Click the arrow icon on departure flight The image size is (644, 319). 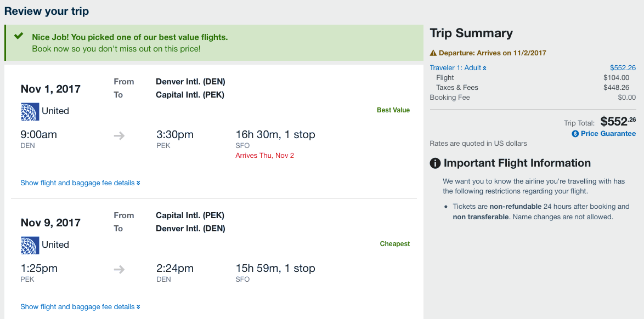click(x=119, y=135)
